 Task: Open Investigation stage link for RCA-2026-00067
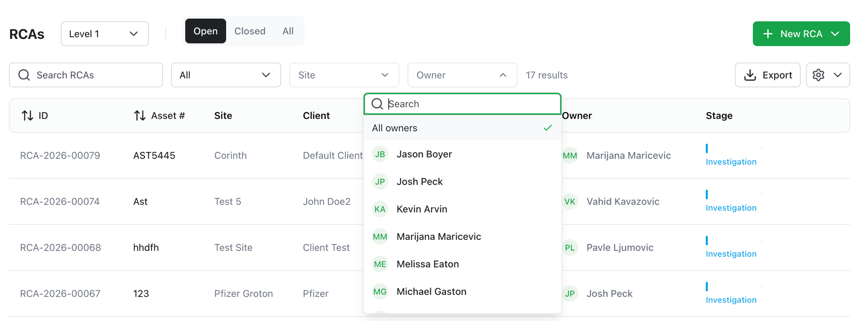(731, 300)
